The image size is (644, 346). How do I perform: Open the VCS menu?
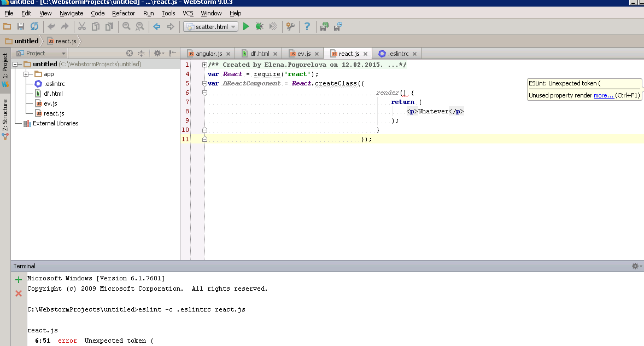pyautogui.click(x=188, y=13)
